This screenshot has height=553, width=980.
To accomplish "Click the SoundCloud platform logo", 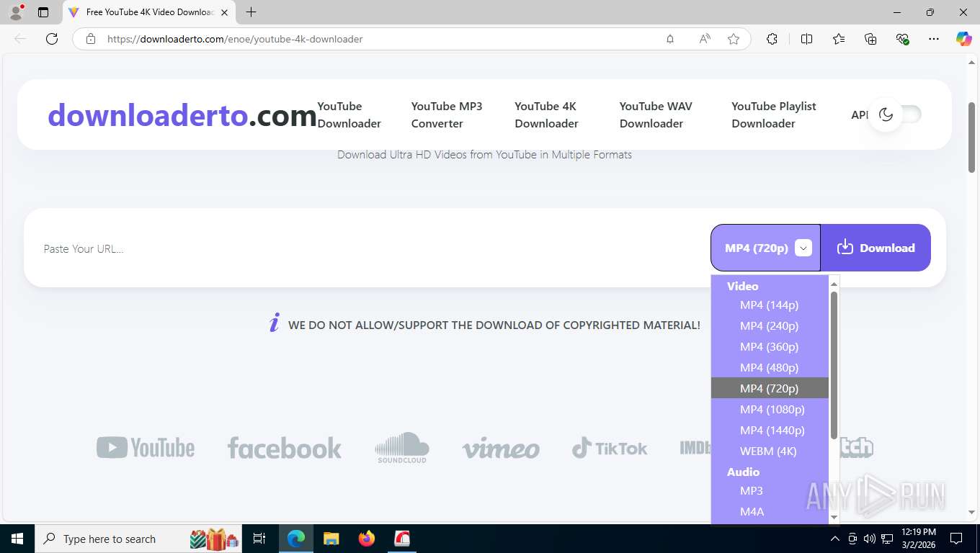I will point(402,448).
